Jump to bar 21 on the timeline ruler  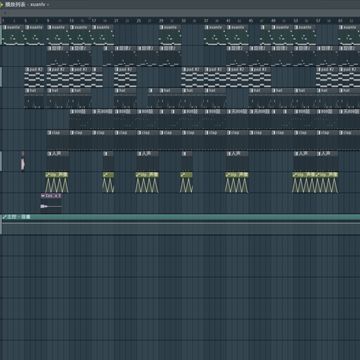[x=116, y=21]
